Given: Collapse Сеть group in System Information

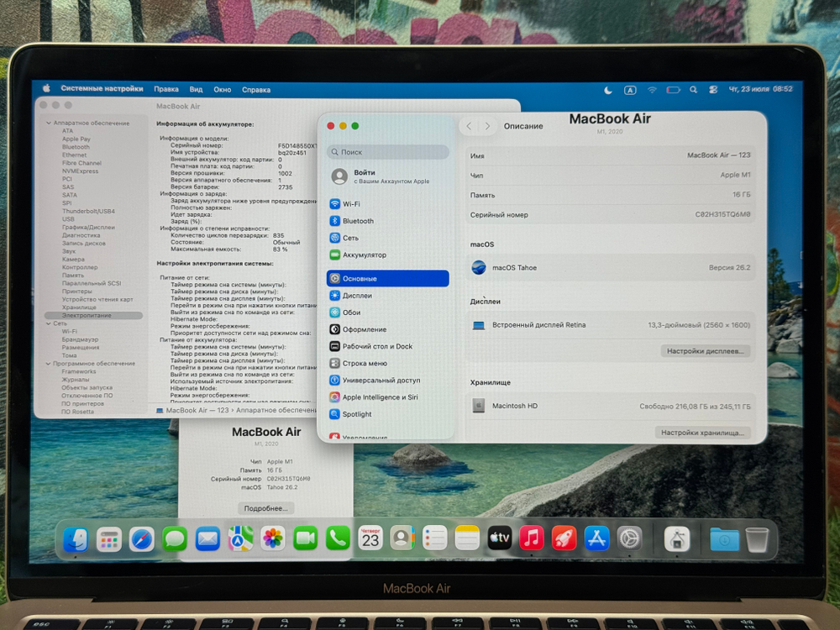Looking at the screenshot, I should click(x=48, y=323).
